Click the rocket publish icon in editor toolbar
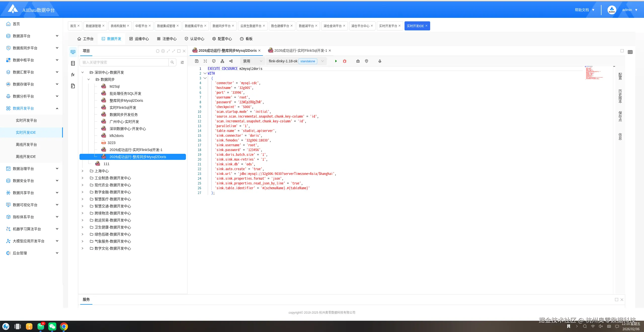Image resolution: width=644 pixels, height=332 pixels. [x=380, y=61]
